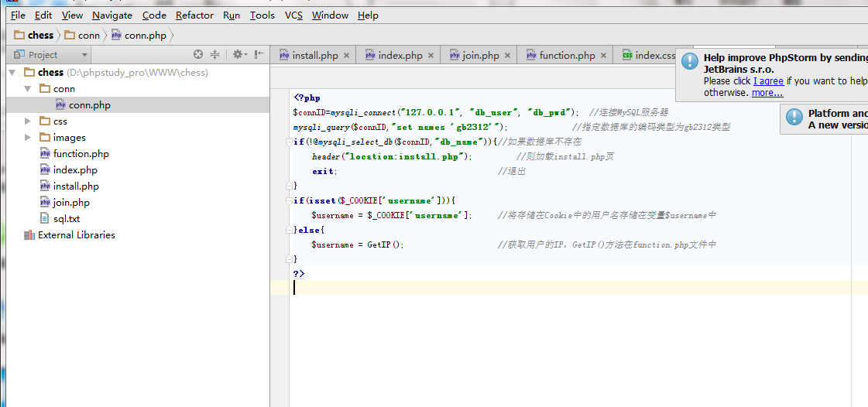Open the Run menu

click(232, 15)
